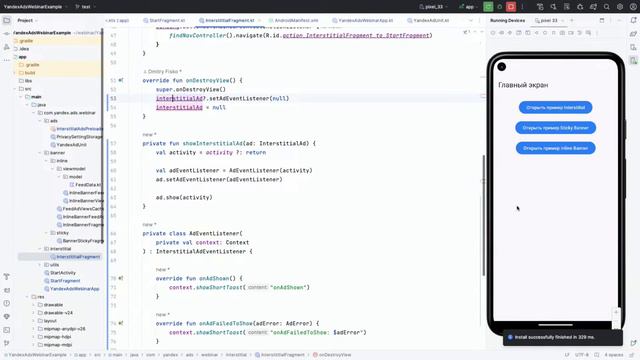
Task: Select the InterstitialFragment.kt editor tab
Action: click(227, 20)
